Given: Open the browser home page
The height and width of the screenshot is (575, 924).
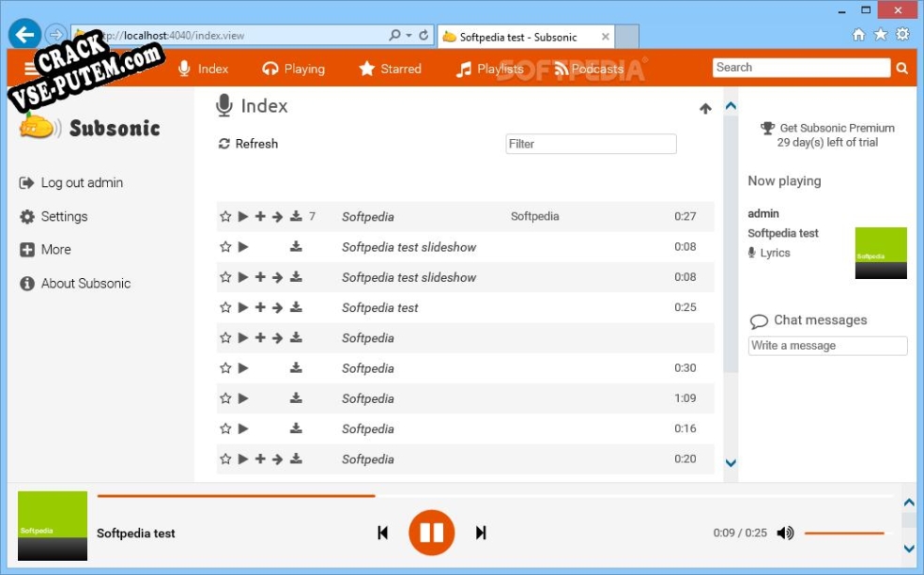Looking at the screenshot, I should coord(858,35).
